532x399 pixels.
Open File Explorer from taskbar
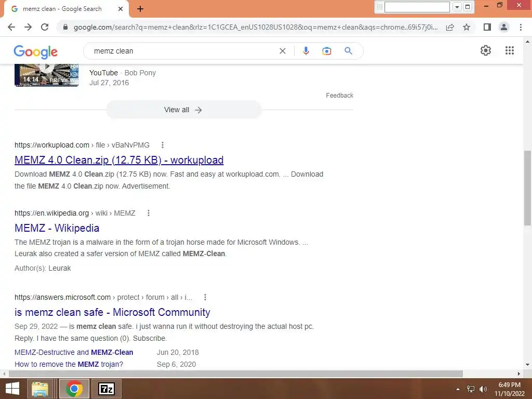click(40, 389)
